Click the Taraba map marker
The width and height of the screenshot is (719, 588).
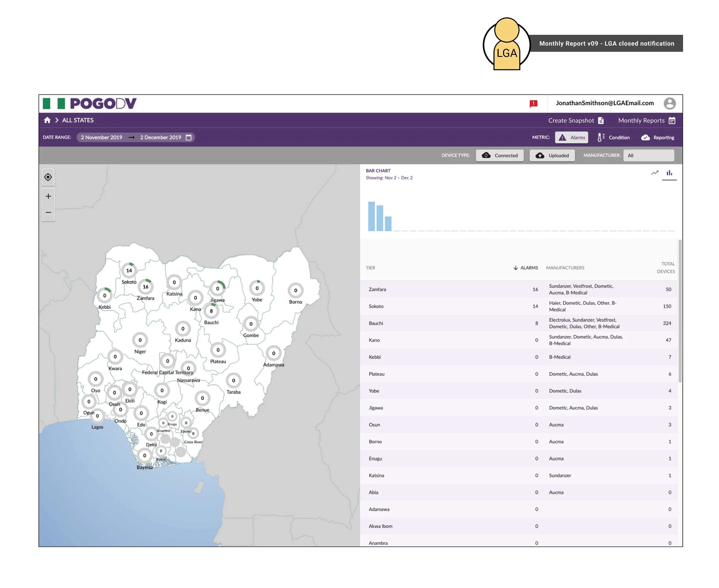click(233, 381)
